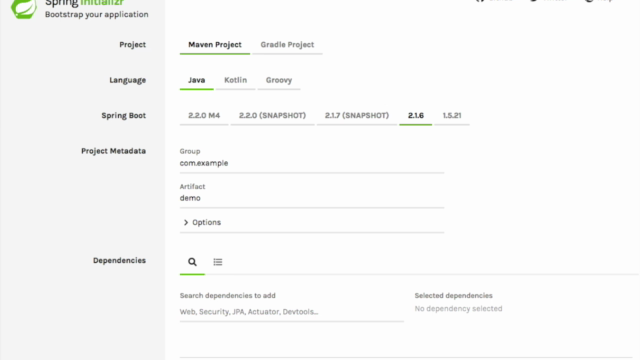640x360 pixels.
Task: Open the dependency search tab
Action: 192,262
